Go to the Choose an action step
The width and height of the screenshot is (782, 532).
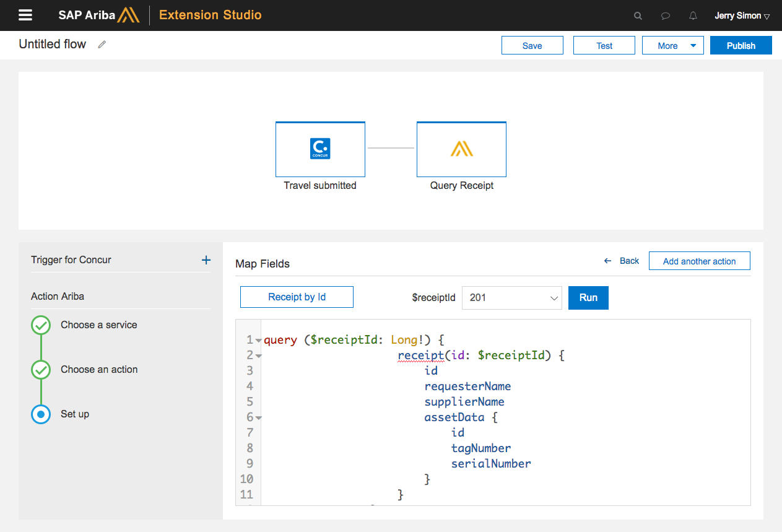tap(99, 369)
